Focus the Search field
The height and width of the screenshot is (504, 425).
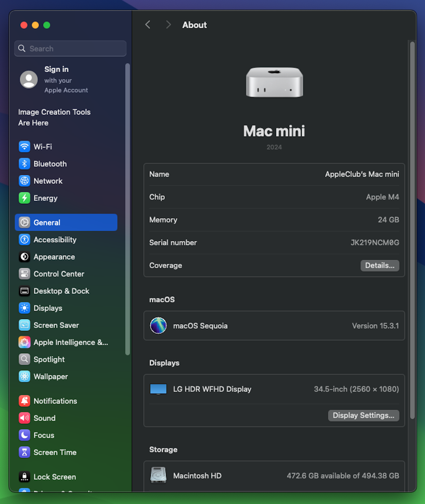tap(70, 48)
